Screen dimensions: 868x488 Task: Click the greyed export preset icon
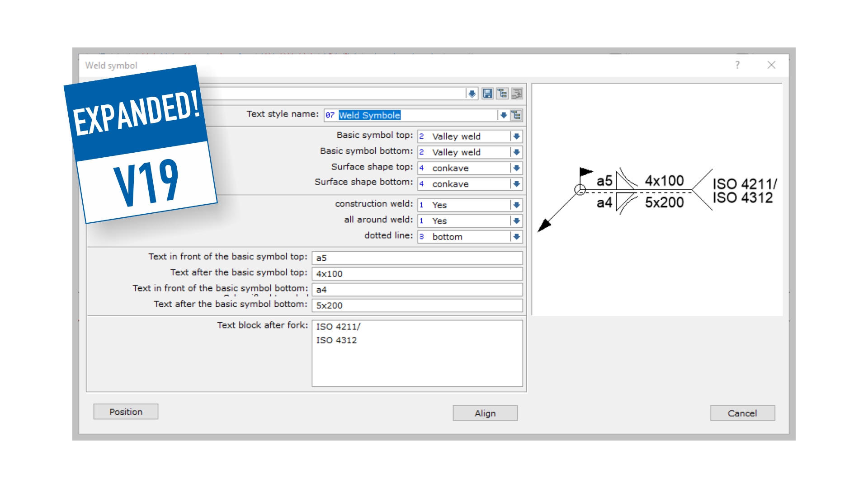[x=517, y=94]
